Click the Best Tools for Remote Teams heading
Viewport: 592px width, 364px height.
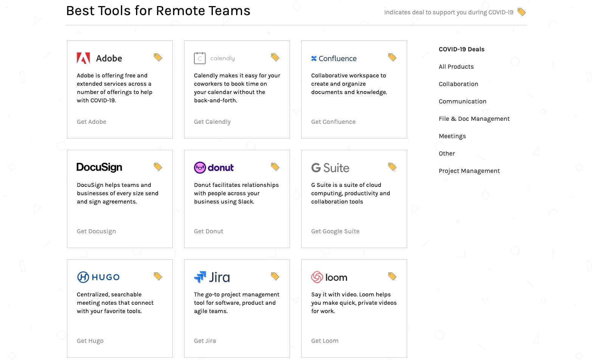pyautogui.click(x=158, y=11)
